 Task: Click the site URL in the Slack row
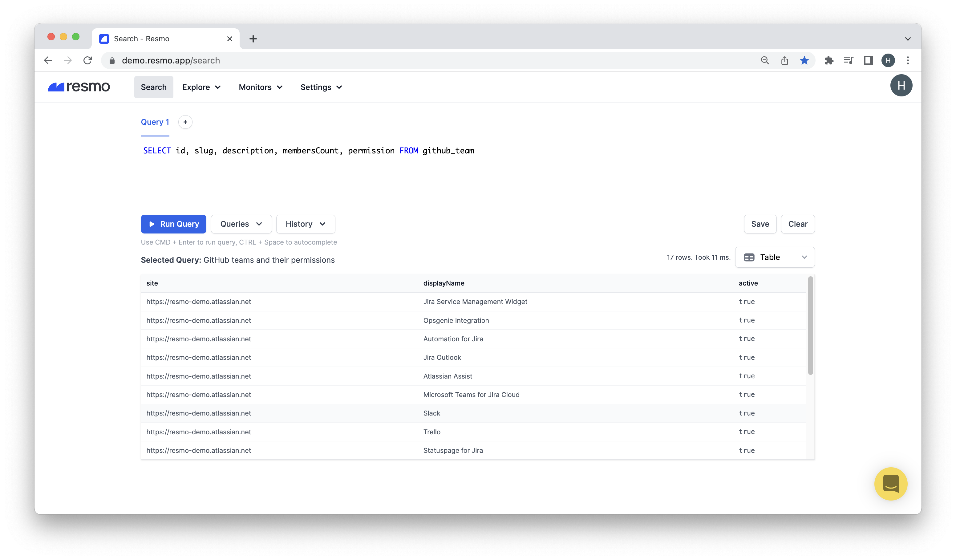(198, 413)
